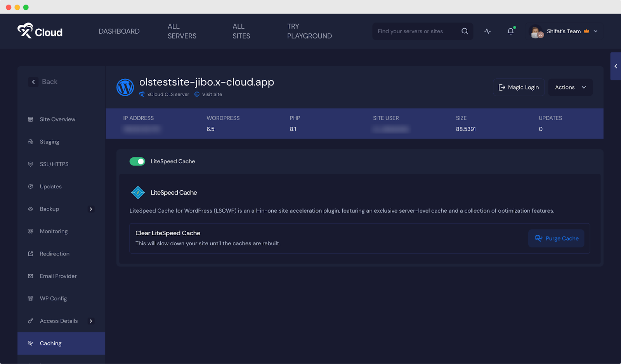Open the Actions dropdown

pos(570,87)
